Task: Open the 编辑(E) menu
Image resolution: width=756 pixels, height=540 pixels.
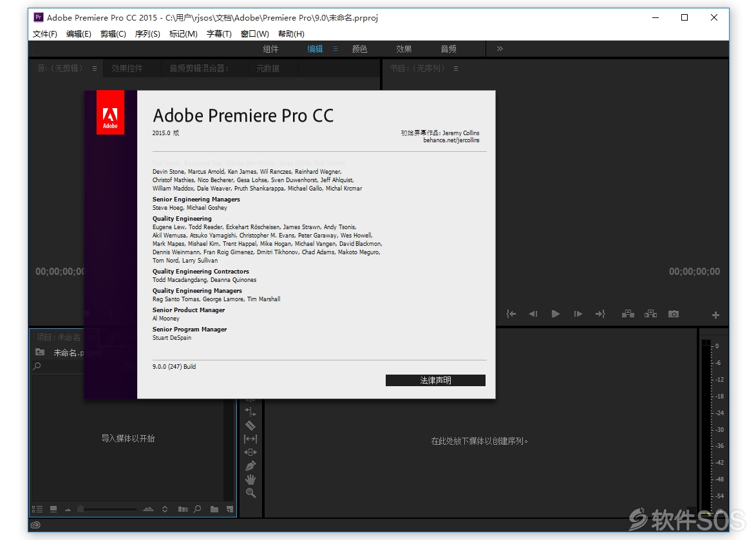Action: [79, 33]
